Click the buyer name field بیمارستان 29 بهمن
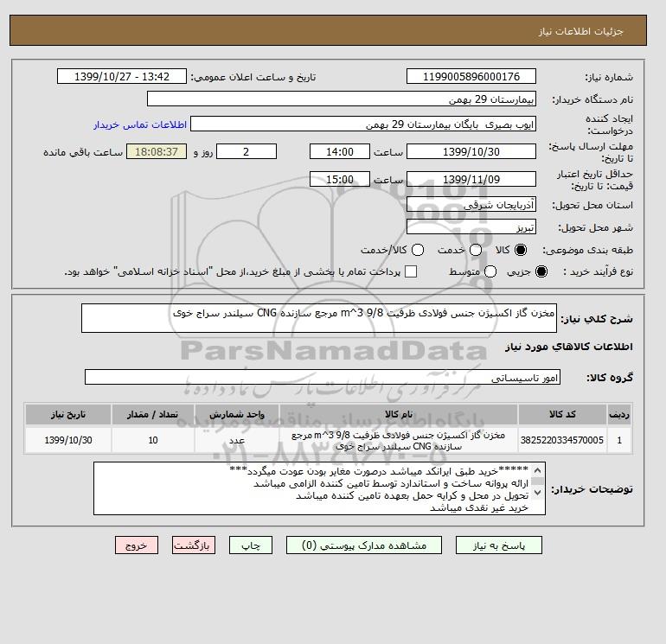Image resolution: width=666 pixels, height=644 pixels. click(x=342, y=99)
